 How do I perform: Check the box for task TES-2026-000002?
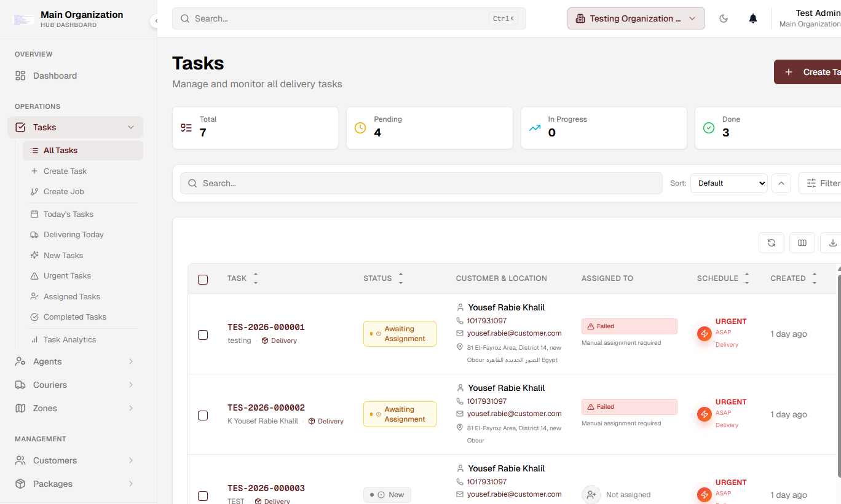click(203, 415)
